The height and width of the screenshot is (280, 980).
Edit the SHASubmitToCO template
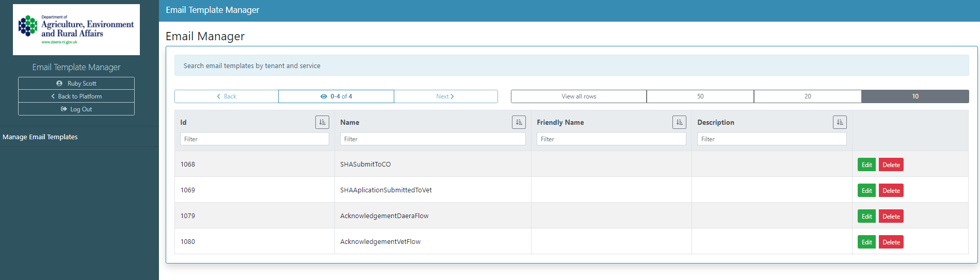pyautogui.click(x=866, y=165)
